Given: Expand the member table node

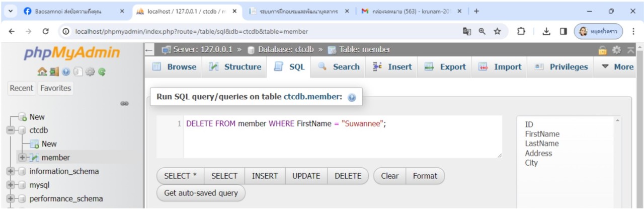Looking at the screenshot, I should click(x=22, y=158).
